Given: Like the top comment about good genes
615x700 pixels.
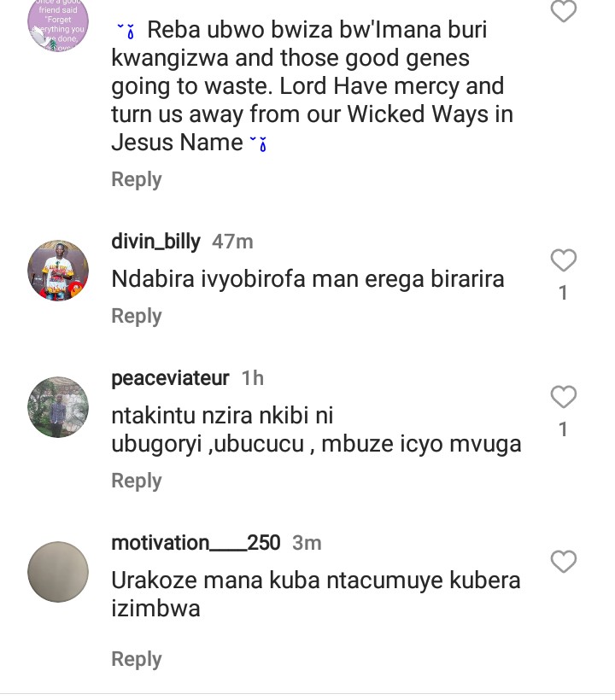Looking at the screenshot, I should 563,11.
